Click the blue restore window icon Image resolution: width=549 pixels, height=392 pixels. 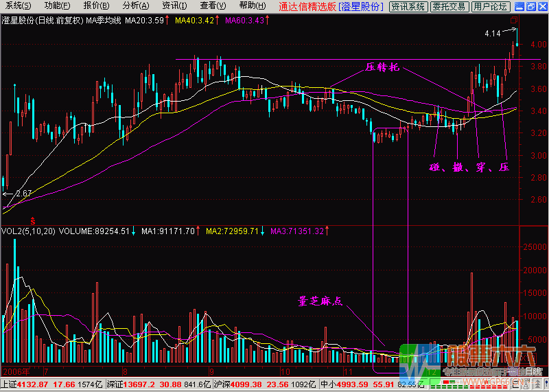point(531,7)
